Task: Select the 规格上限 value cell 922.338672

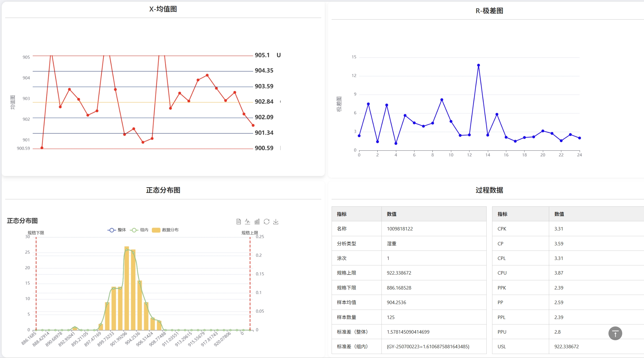Action: click(399, 273)
